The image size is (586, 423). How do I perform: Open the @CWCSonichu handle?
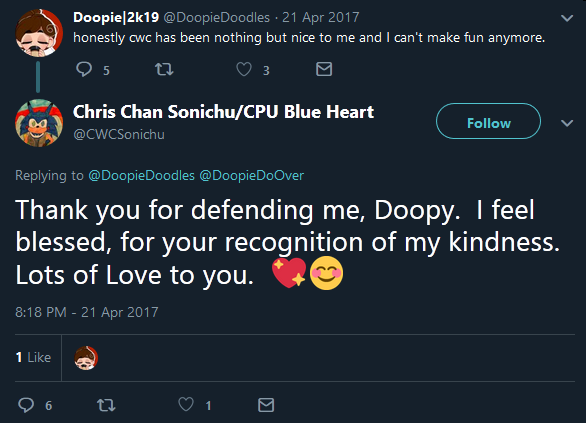pos(119,134)
